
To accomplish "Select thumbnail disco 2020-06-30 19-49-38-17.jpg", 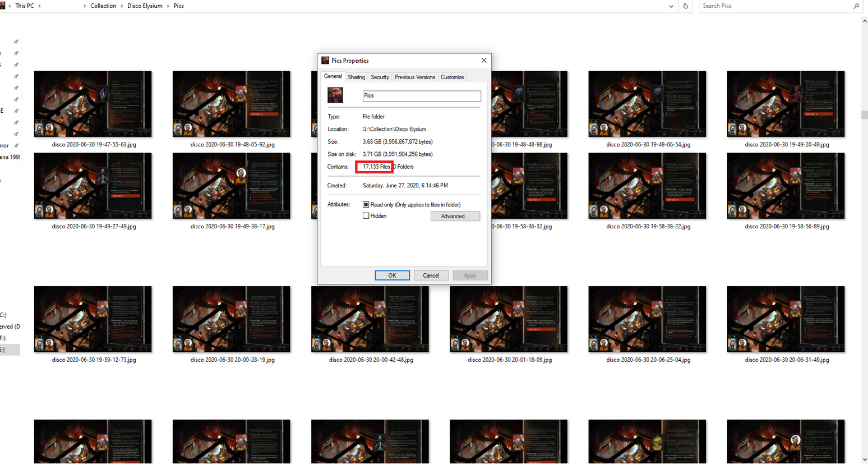I will 232,186.
